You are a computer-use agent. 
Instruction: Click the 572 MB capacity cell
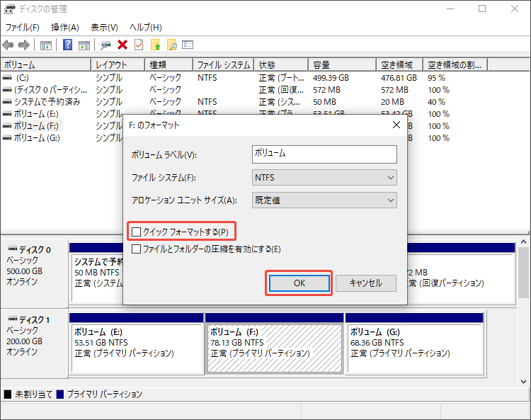[x=326, y=90]
